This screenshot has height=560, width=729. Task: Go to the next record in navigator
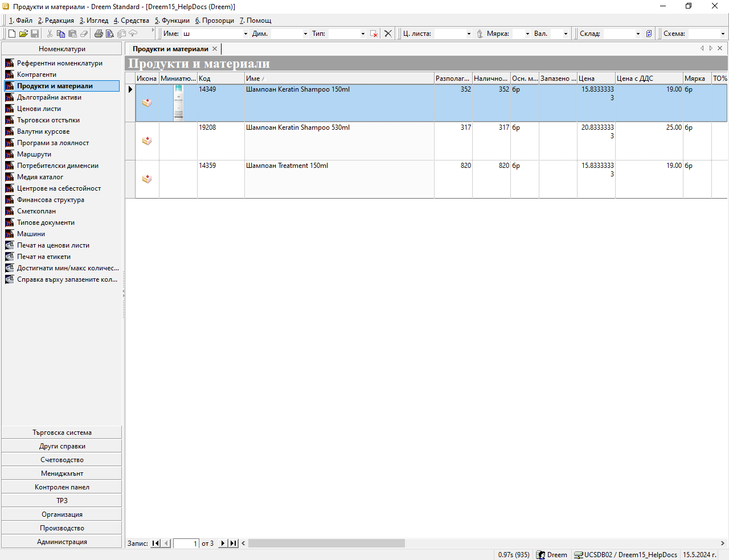pyautogui.click(x=223, y=543)
